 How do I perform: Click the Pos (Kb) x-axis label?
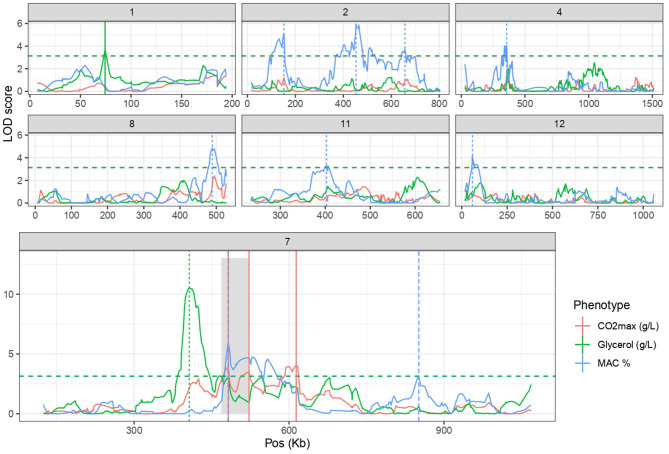point(287,443)
